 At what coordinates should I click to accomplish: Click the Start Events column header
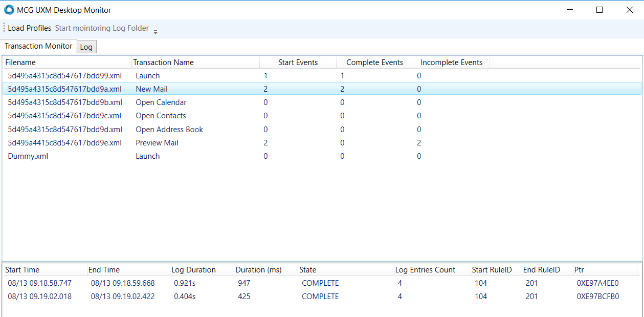click(298, 62)
